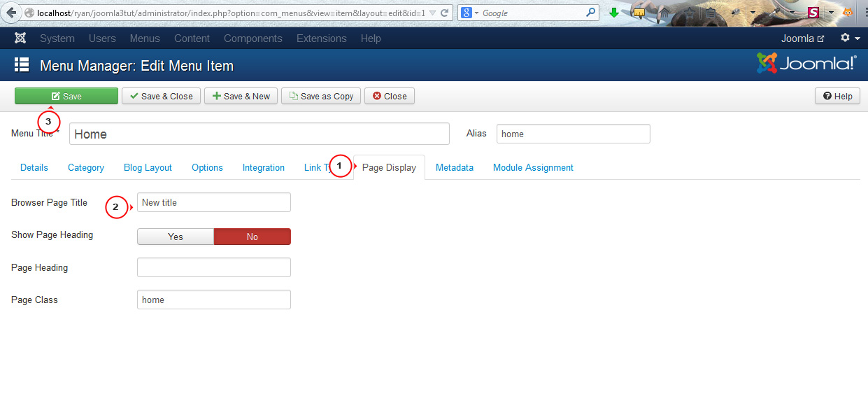Set Show Page Heading to Yes
The image size is (868, 408).
tap(176, 237)
